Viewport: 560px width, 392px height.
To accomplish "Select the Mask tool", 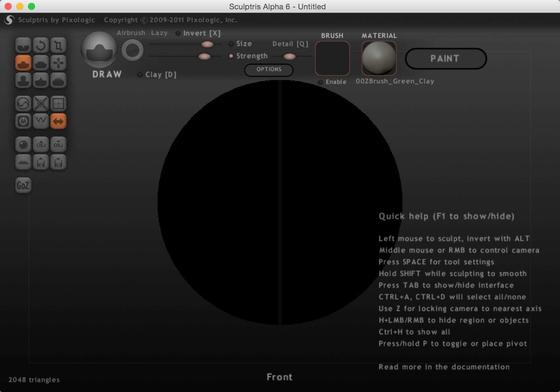I will [23, 121].
